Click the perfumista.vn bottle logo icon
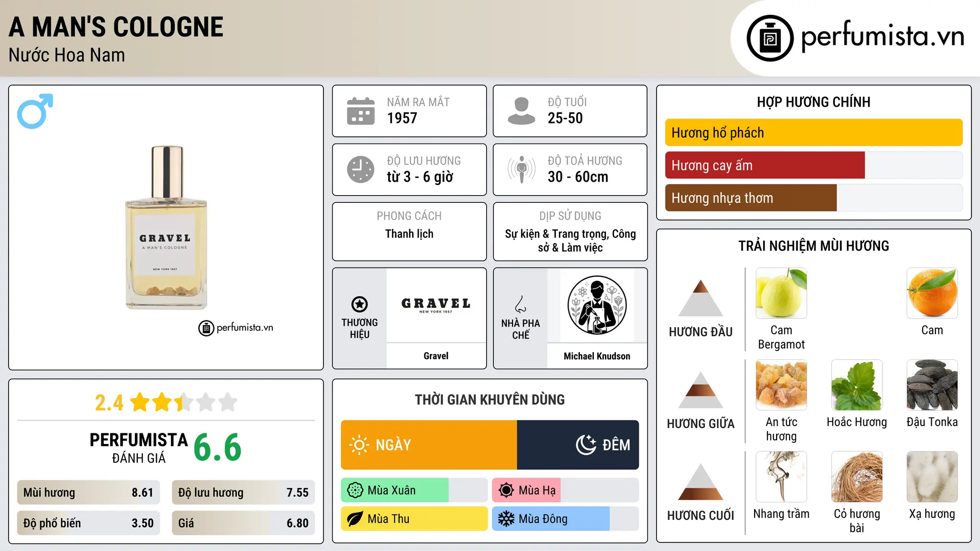Viewport: 980px width, 551px height. coord(770,38)
